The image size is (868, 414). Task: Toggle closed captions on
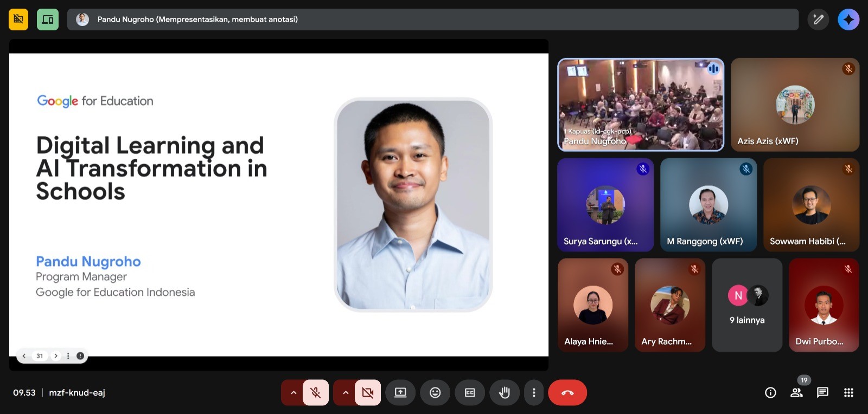(470, 393)
